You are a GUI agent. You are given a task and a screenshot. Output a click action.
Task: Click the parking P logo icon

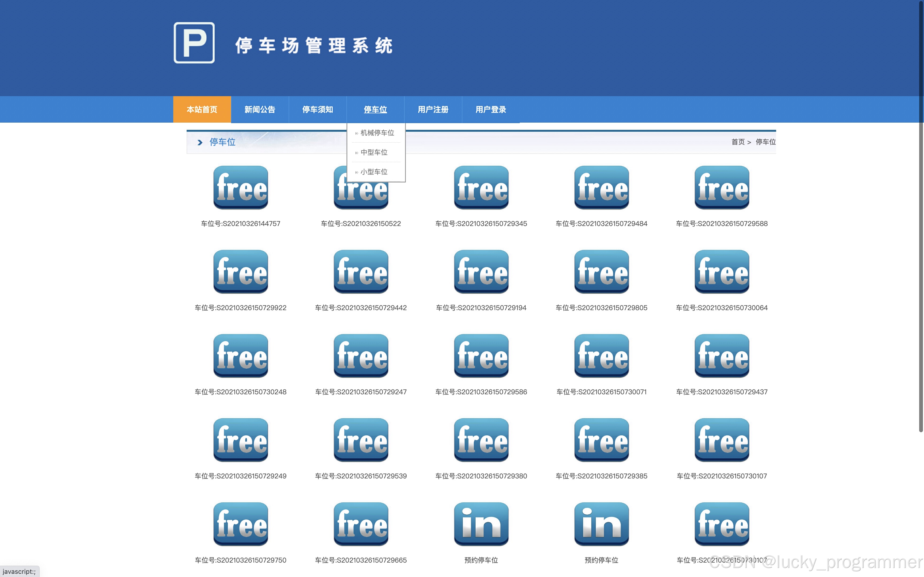(x=194, y=43)
